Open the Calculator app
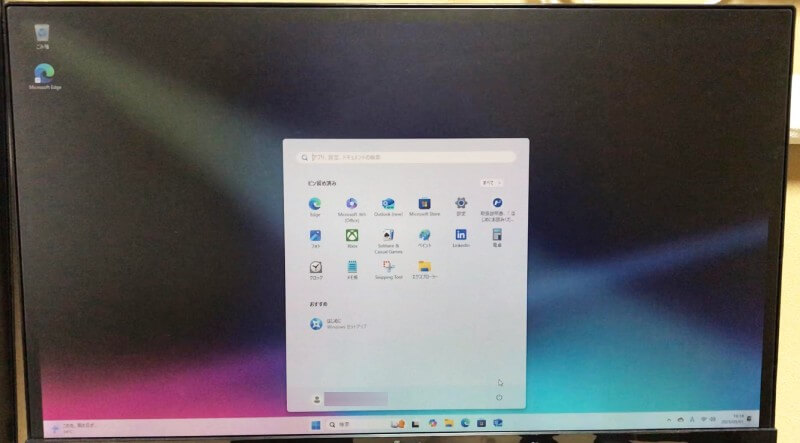The image size is (800, 443). coord(497,238)
